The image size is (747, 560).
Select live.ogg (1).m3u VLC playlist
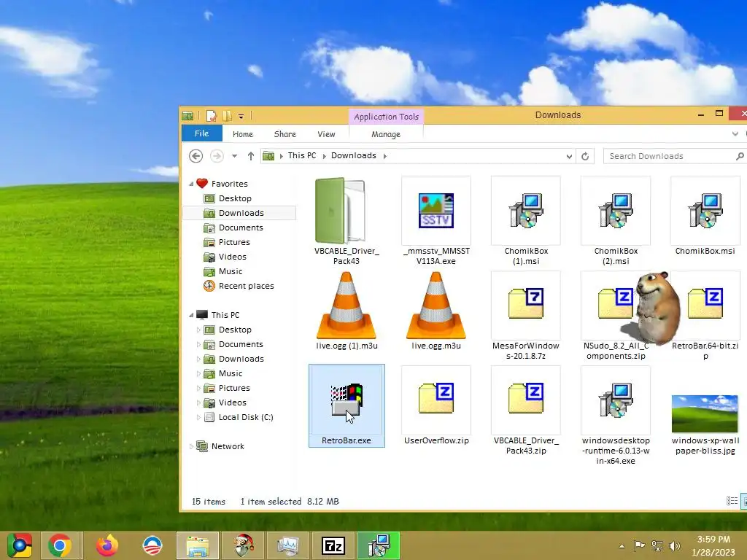347,306
